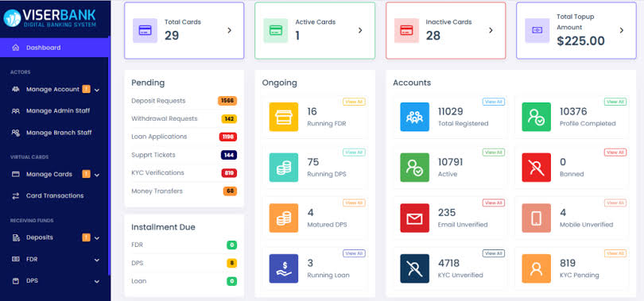644x301 pixels.
Task: Click the Email Unverified envelope icon
Action: (x=415, y=218)
